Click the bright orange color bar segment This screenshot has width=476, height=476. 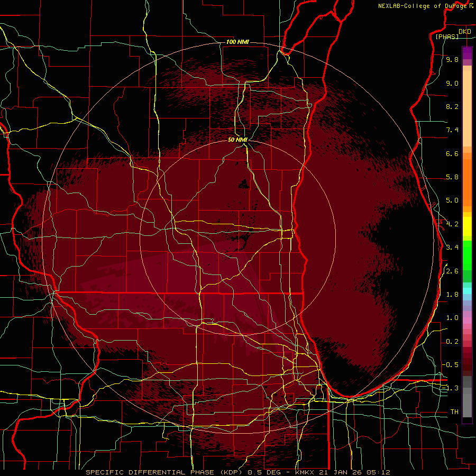tap(467, 182)
